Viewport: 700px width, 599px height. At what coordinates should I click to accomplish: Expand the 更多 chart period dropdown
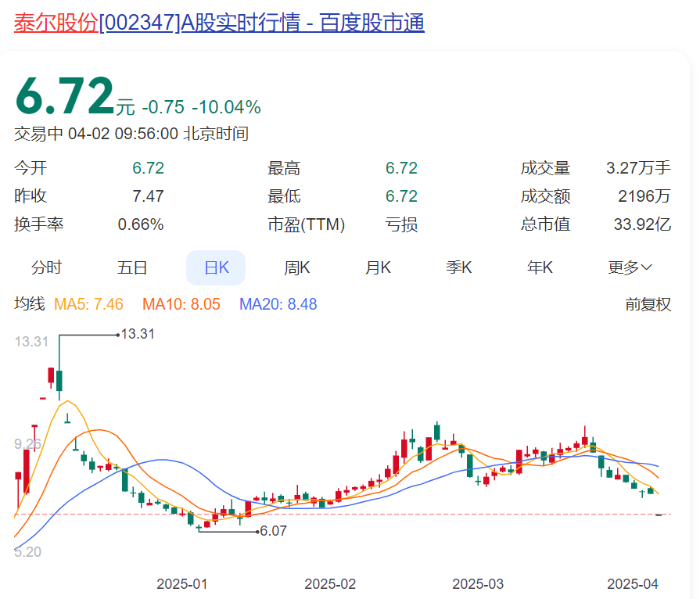pos(630,267)
